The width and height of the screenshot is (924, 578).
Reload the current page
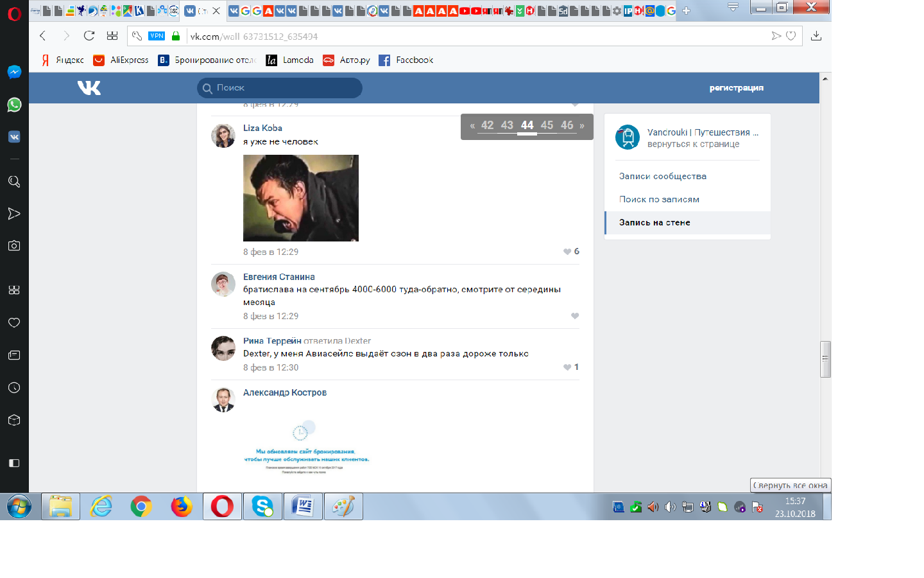(89, 36)
